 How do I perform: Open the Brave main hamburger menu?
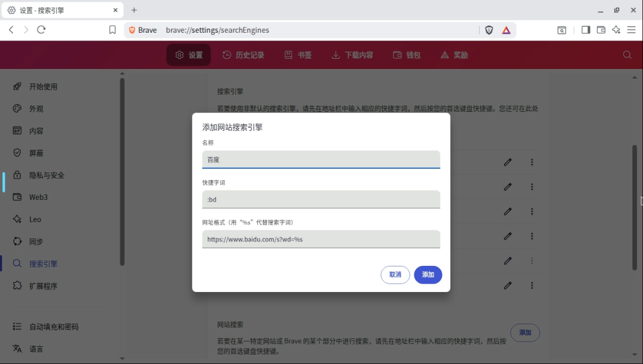pos(632,30)
